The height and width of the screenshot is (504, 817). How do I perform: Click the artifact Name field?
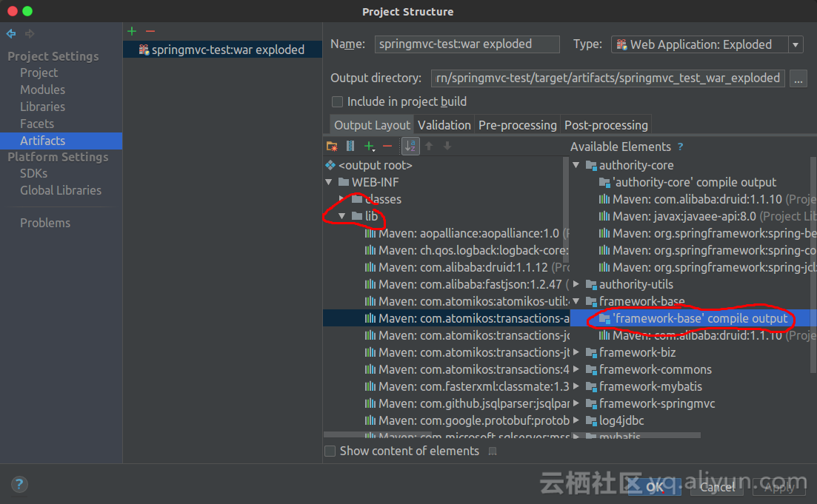pos(467,44)
